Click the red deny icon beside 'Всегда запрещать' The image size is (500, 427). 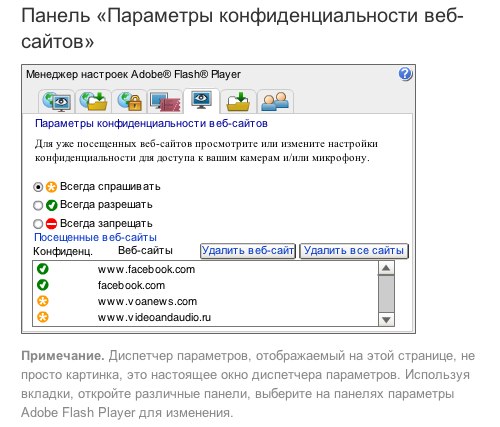(51, 223)
